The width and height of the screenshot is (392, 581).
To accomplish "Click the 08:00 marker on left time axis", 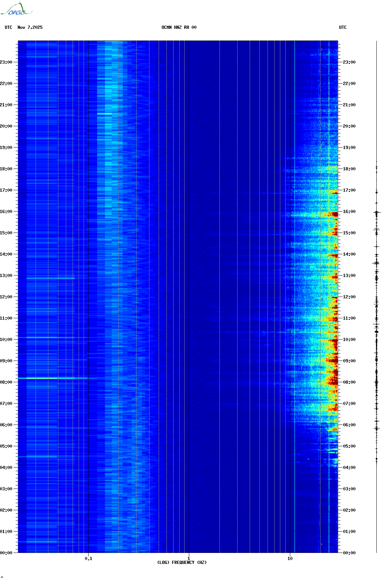I will 6,382.
